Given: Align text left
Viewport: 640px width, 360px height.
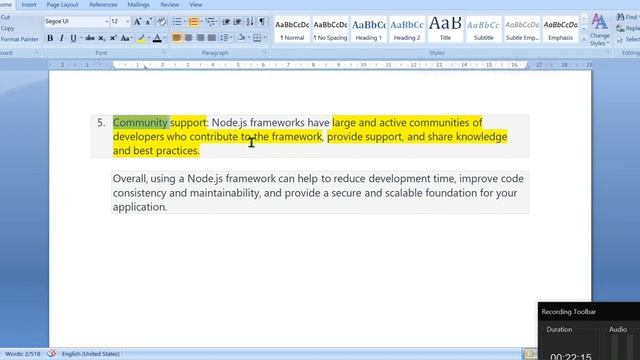Looking at the screenshot, I should [x=177, y=38].
